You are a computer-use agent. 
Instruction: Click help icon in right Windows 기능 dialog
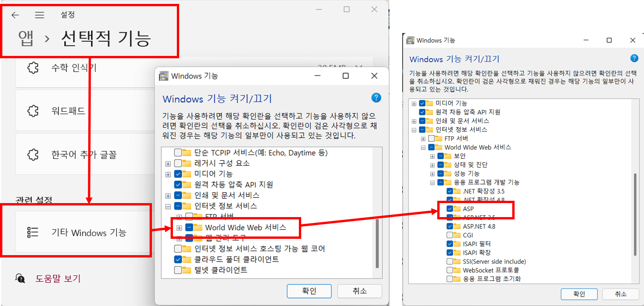click(x=634, y=58)
